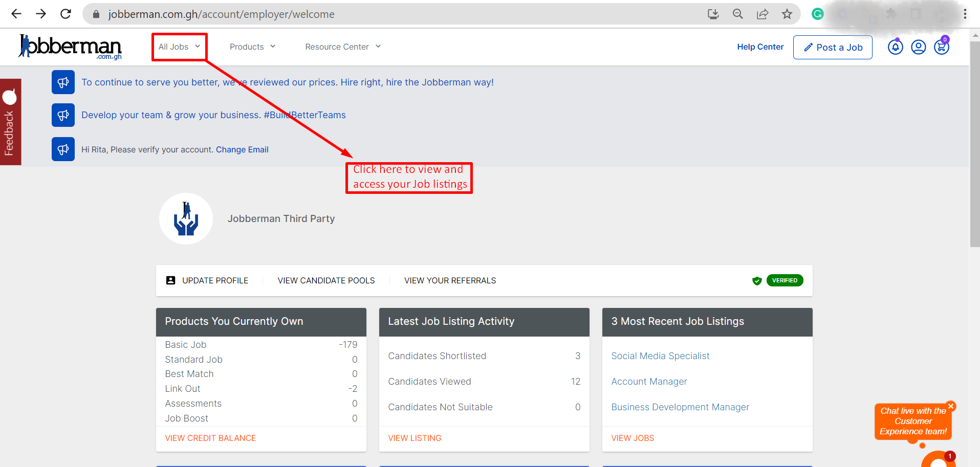
Task: Open the Feedback side tab
Action: [10, 122]
